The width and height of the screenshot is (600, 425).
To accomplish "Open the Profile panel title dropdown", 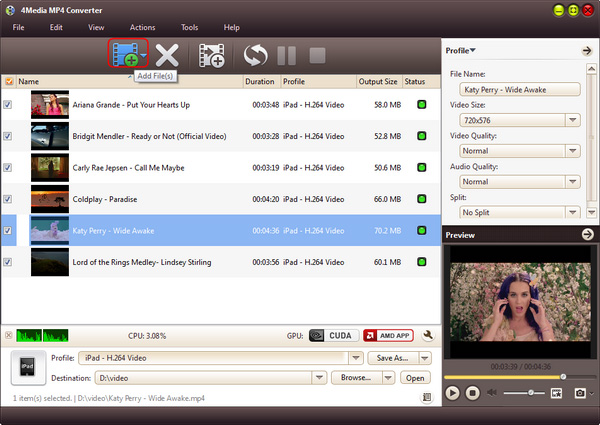I will click(x=461, y=50).
